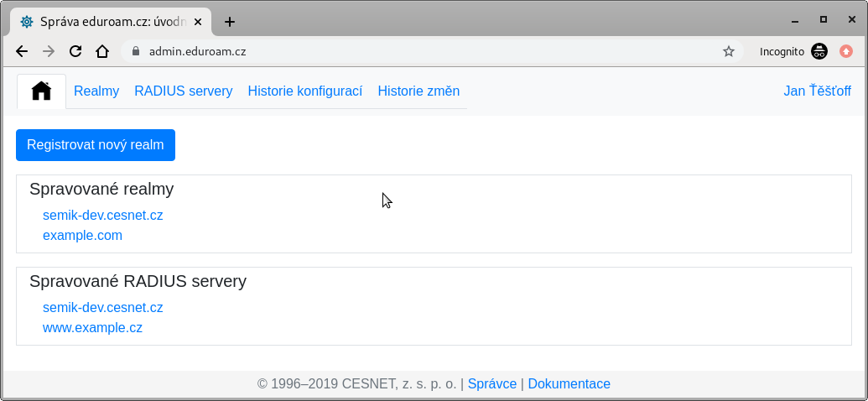Close the browser window

point(852,19)
